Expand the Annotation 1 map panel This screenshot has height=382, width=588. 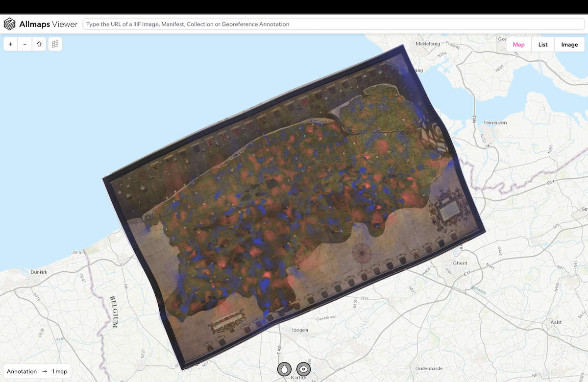[x=37, y=371]
